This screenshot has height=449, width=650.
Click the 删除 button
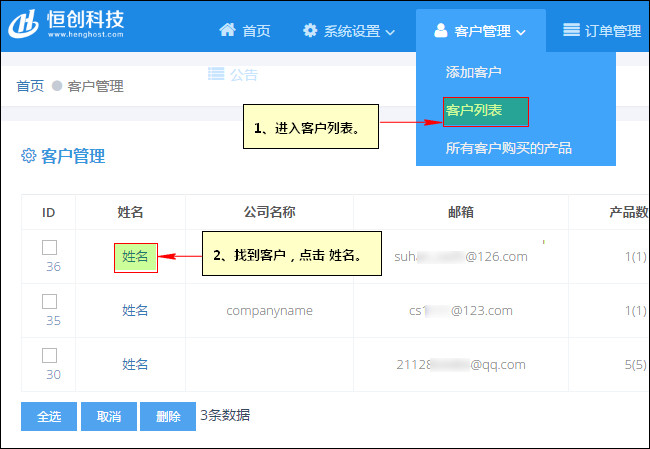tap(168, 416)
